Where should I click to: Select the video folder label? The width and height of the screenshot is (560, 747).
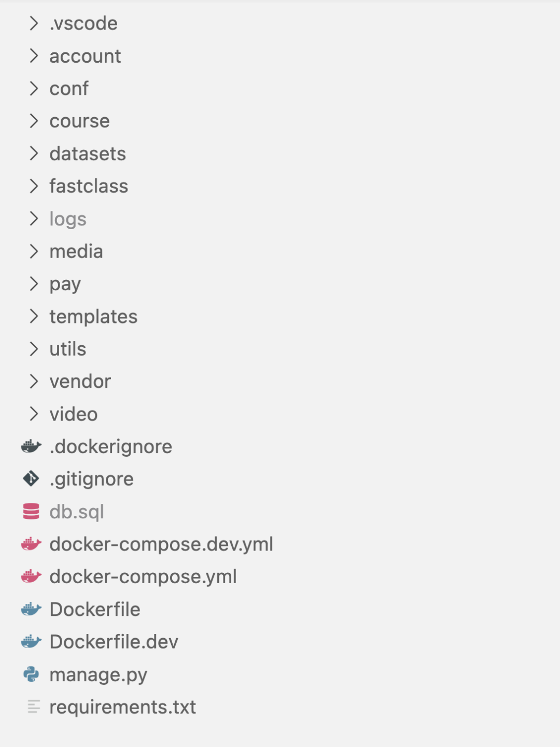click(73, 414)
